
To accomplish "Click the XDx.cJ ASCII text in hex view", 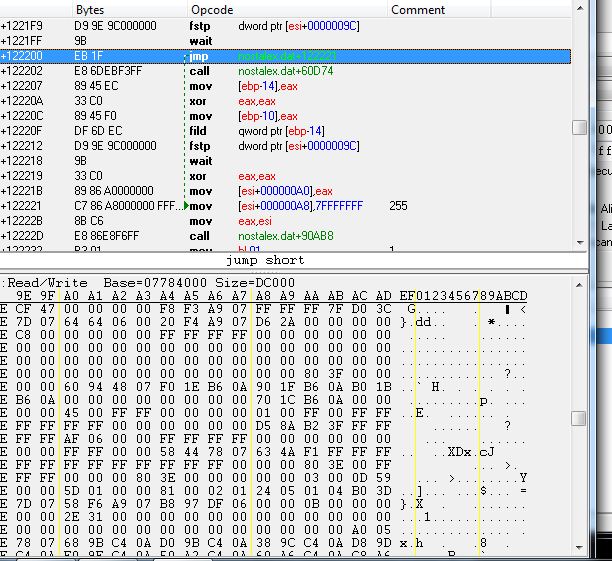I will click(x=469, y=451).
